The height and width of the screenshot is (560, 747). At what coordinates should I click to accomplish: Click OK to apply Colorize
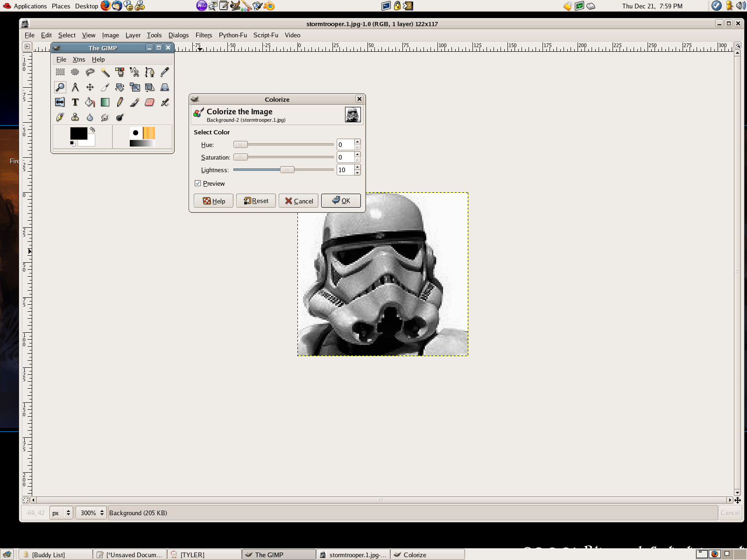[x=341, y=201]
